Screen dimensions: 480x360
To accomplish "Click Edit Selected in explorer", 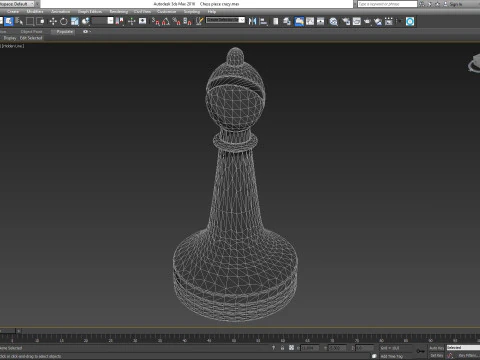I will click(31, 38).
